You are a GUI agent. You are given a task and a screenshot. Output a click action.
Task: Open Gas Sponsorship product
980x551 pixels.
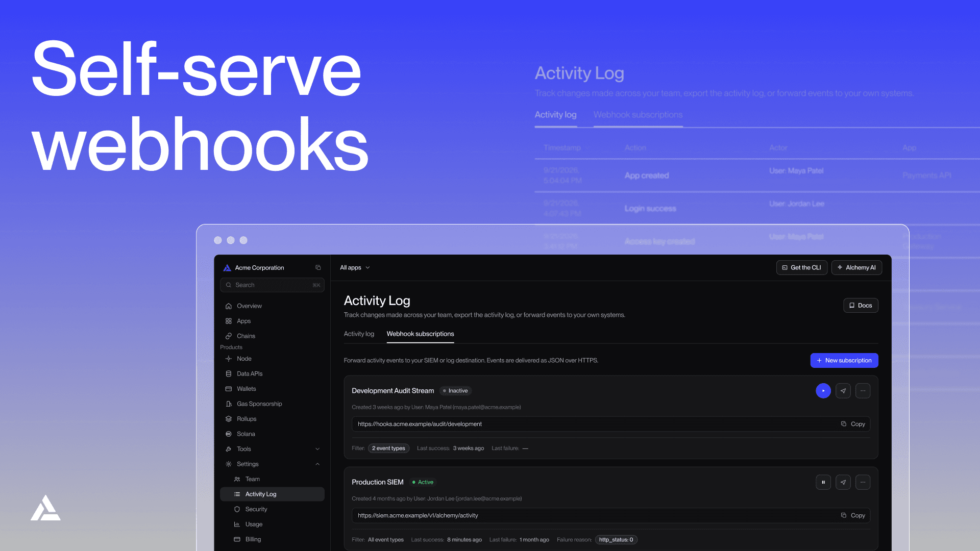[x=259, y=404]
